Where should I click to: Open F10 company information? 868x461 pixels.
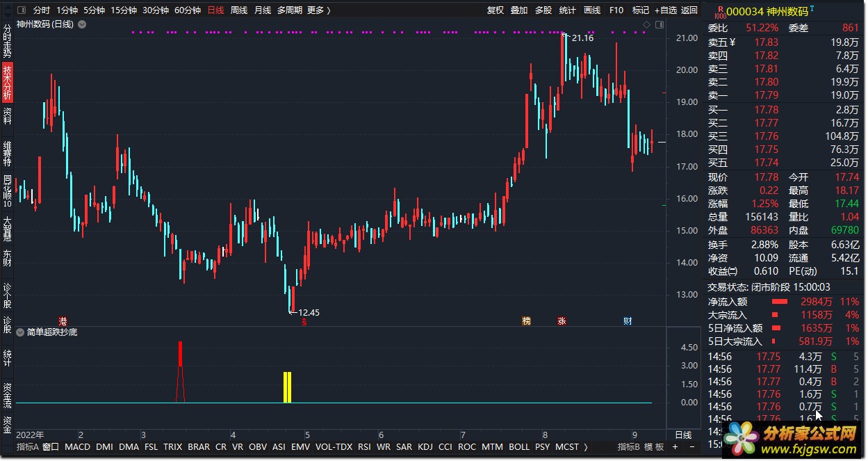tap(616, 10)
